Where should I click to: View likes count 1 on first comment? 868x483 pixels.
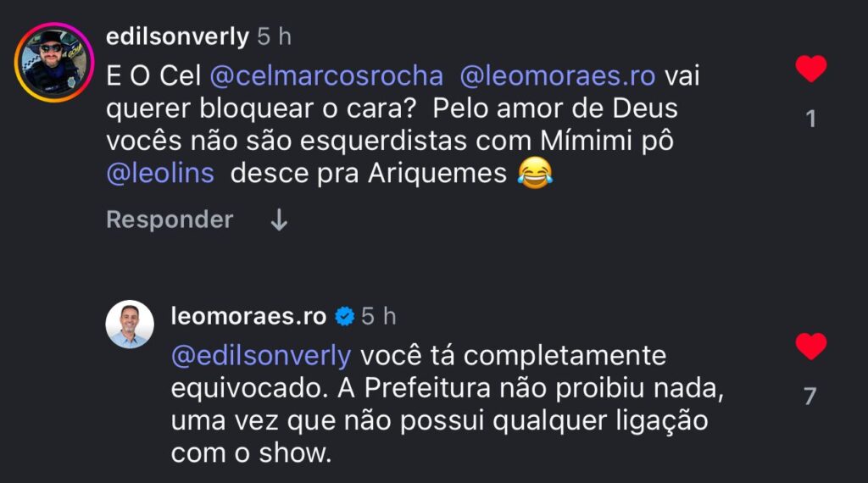810,119
